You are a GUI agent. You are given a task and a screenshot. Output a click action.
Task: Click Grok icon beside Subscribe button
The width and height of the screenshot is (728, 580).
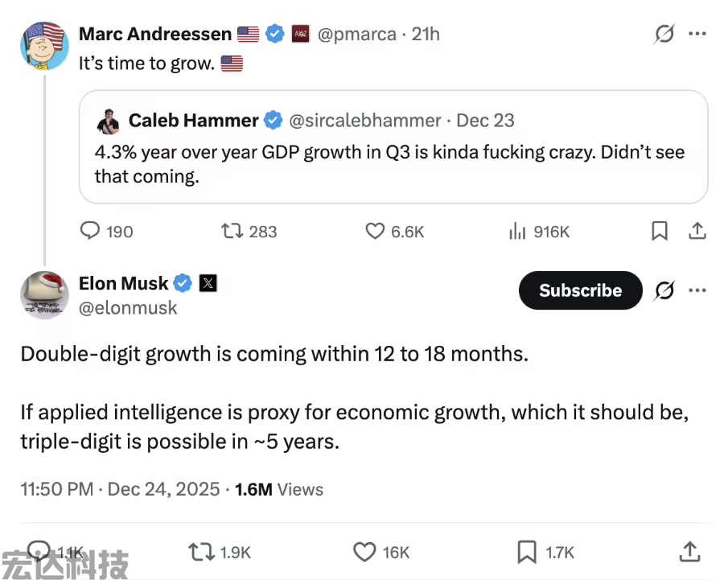664,290
